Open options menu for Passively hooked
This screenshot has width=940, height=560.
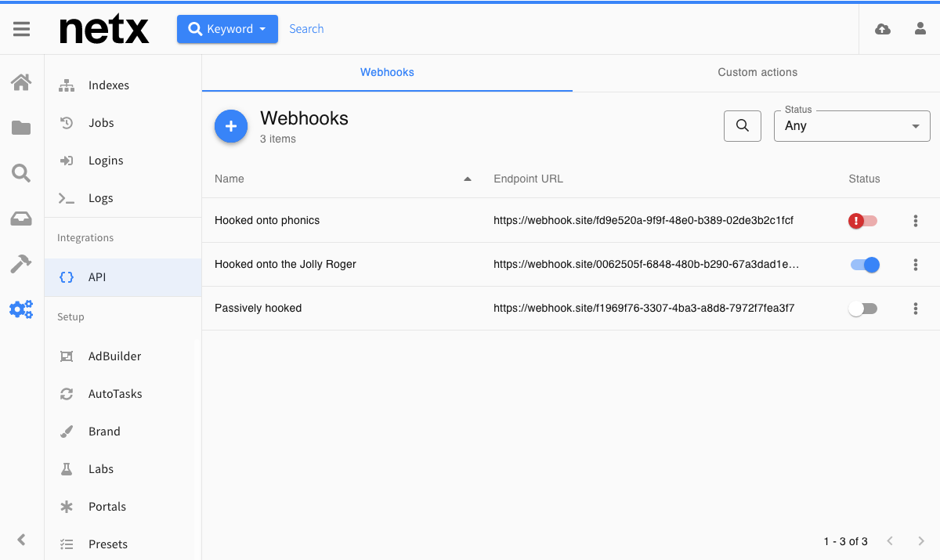pyautogui.click(x=915, y=309)
